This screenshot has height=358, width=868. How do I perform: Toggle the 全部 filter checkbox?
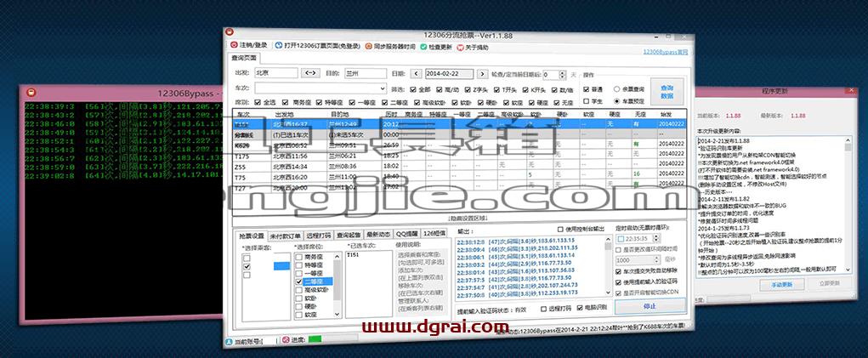pos(411,89)
